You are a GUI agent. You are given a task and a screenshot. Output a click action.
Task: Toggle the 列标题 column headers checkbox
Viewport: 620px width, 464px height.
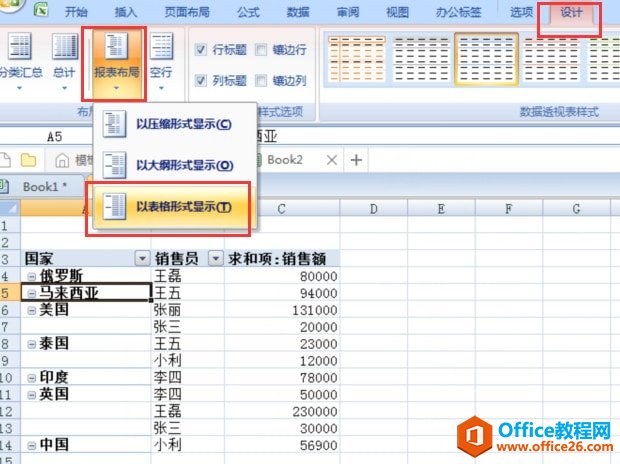coord(200,81)
